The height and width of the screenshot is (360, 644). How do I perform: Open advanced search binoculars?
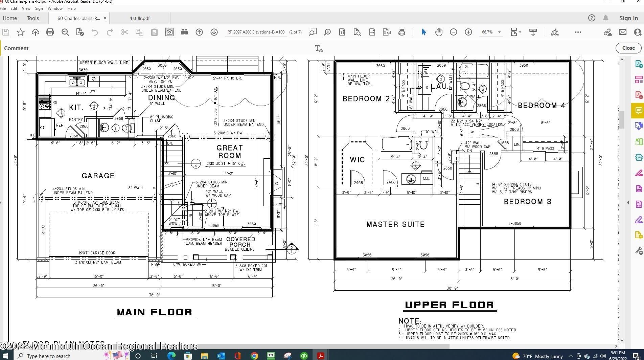(x=184, y=32)
